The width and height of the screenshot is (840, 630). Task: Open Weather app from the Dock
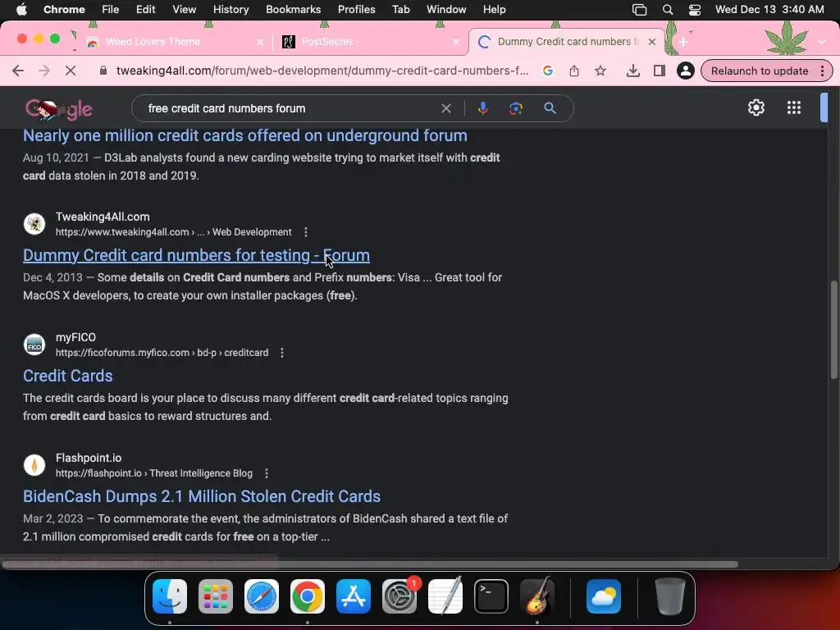point(604,596)
